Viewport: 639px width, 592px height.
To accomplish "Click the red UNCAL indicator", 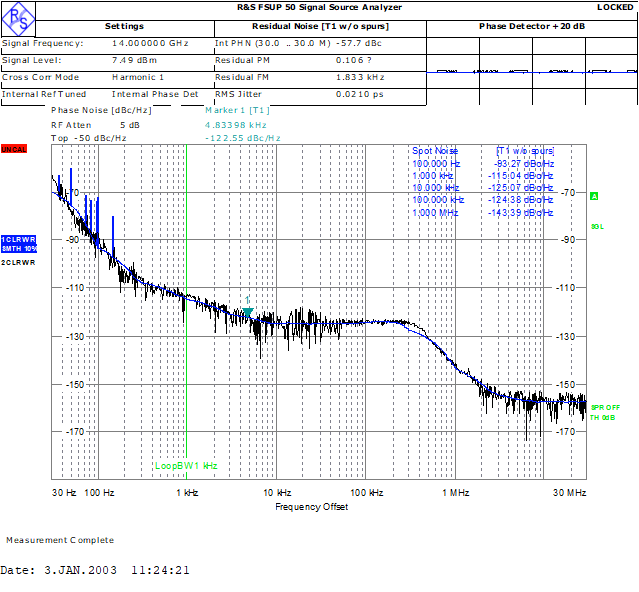I will [x=14, y=148].
